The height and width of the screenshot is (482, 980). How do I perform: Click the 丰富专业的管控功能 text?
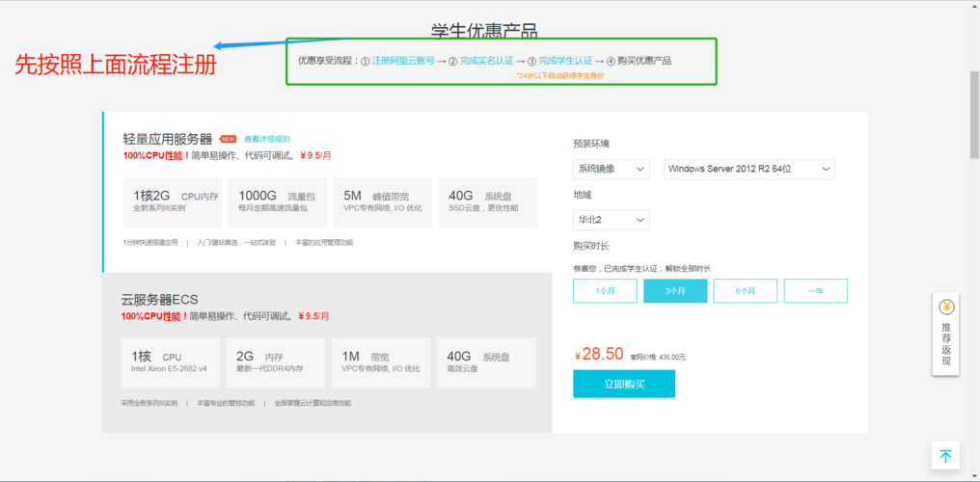[226, 403]
